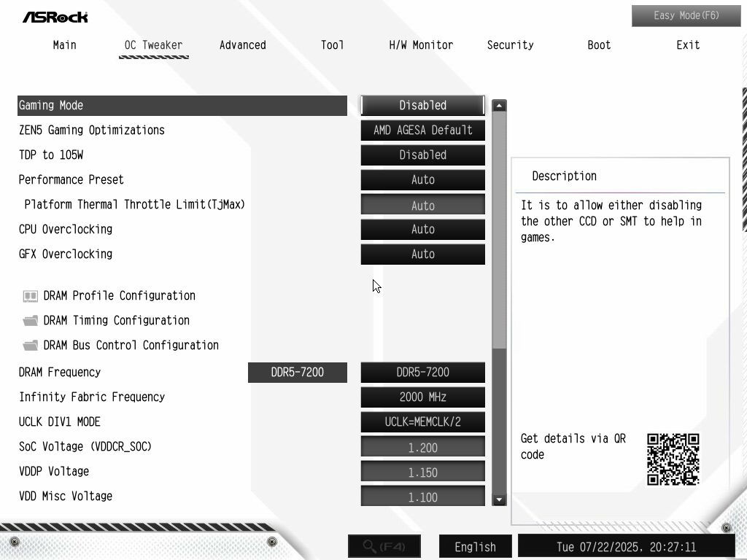Click the scroll up arrow icon
Screen dimensions: 747x560
(499, 106)
